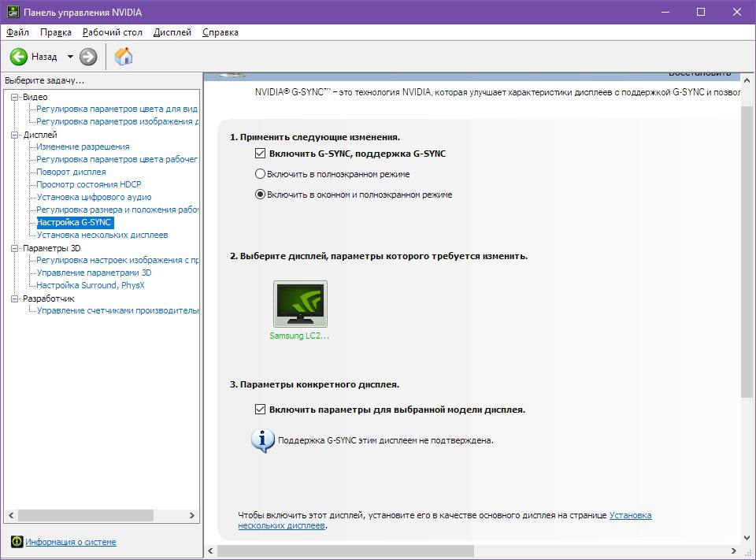
Task: Open "Настройка Surround, PhysX" tree item
Action: click(91, 285)
